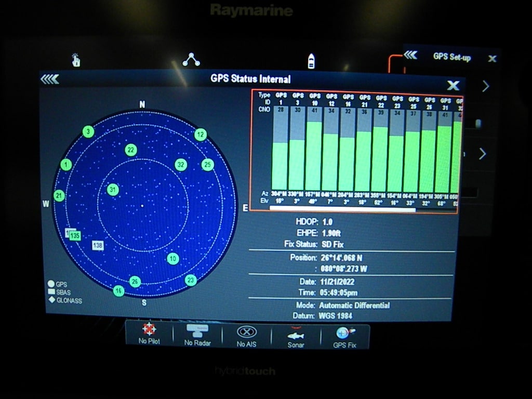
Task: Open the GPS Set-up panel title
Action: point(453,57)
